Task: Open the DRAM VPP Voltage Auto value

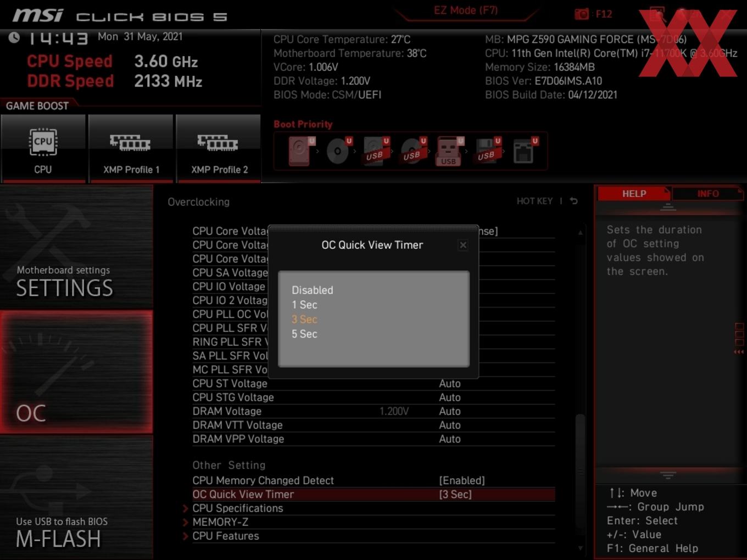Action: pos(450,439)
